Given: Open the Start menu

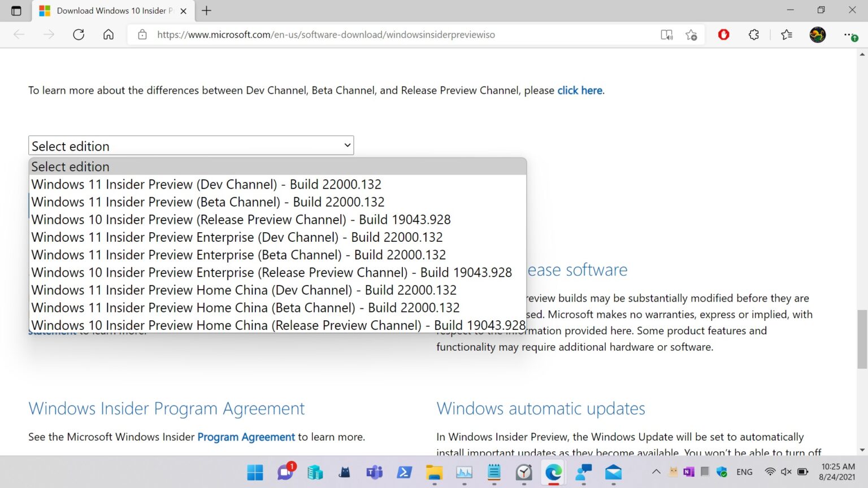Looking at the screenshot, I should click(255, 473).
